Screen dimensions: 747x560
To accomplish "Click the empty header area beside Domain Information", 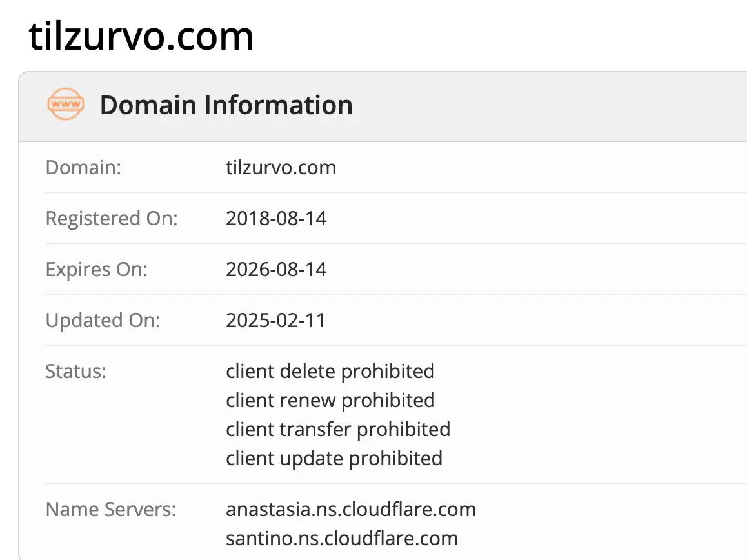I will point(548,105).
